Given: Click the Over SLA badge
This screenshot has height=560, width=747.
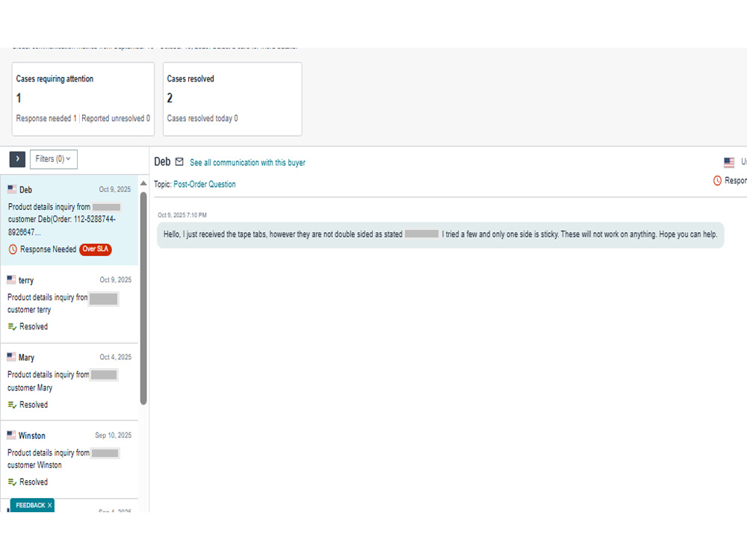Looking at the screenshot, I should (x=96, y=249).
